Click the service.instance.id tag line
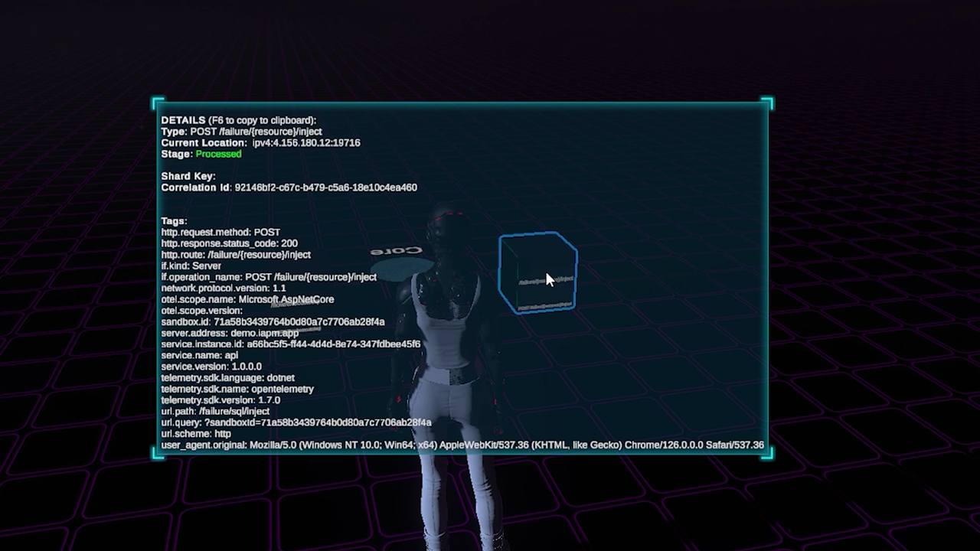Viewport: 980px width, 551px height. [290, 344]
